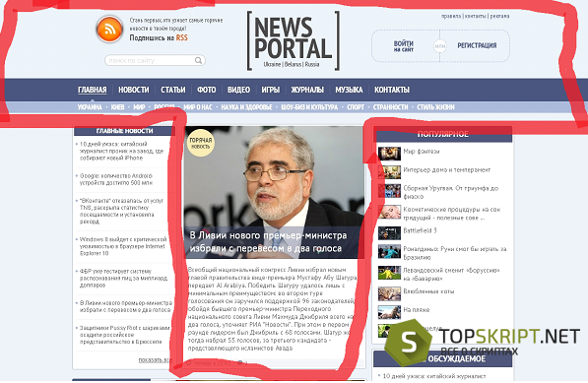This screenshot has width=588, height=383.
Task: Open the Battlefield 3 thumbnail
Action: tap(389, 233)
